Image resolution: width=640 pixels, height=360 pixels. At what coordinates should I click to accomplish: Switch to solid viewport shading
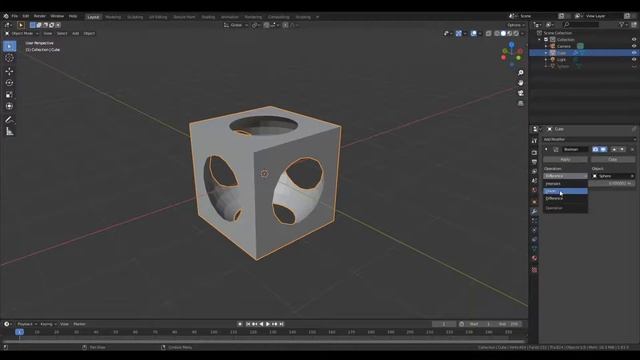pos(503,33)
